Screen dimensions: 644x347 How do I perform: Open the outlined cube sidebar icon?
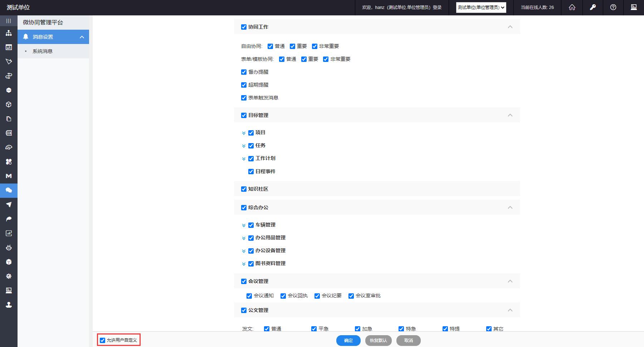[9, 104]
